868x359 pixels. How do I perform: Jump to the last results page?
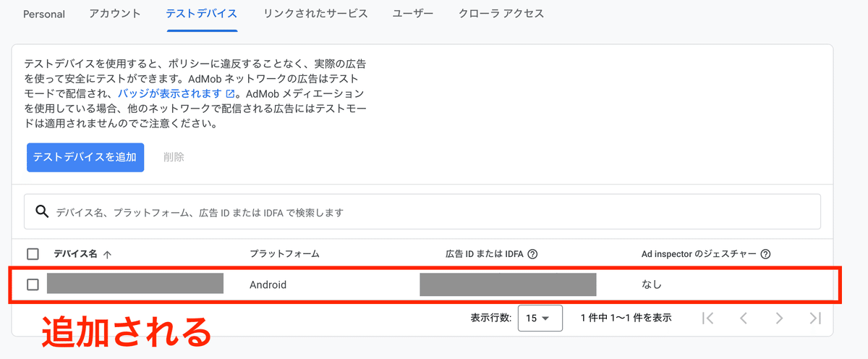click(815, 318)
